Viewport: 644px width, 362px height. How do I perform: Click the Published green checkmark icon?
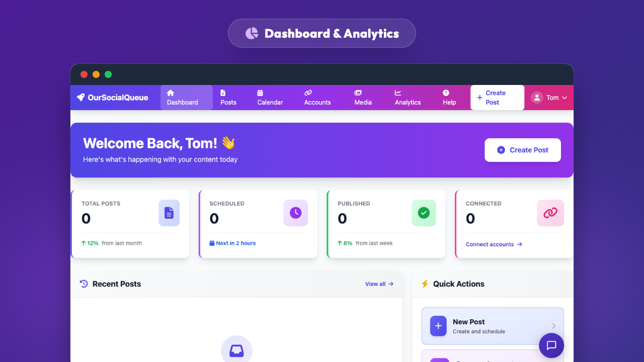pos(424,213)
